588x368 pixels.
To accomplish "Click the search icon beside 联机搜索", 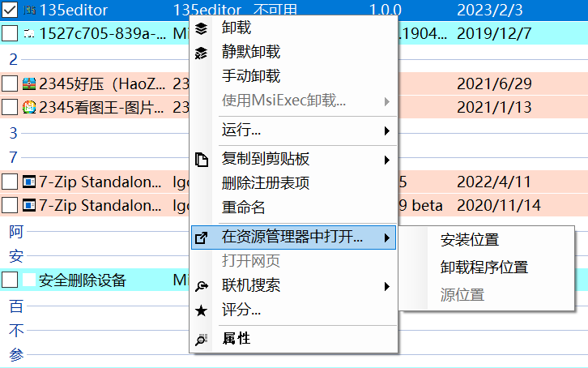I will 202,286.
